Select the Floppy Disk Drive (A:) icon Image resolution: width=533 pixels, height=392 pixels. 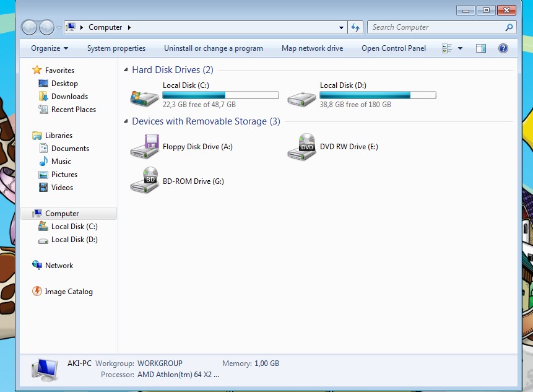coord(144,146)
